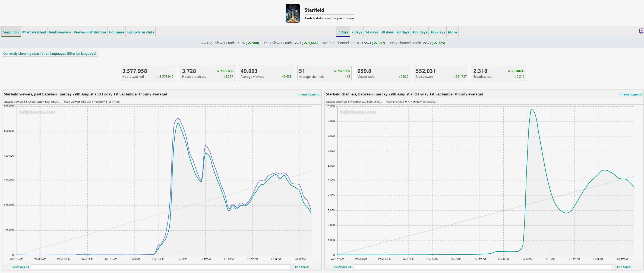644x273 pixels.
Task: Click the Hours watched stat card
Action: 148,73
